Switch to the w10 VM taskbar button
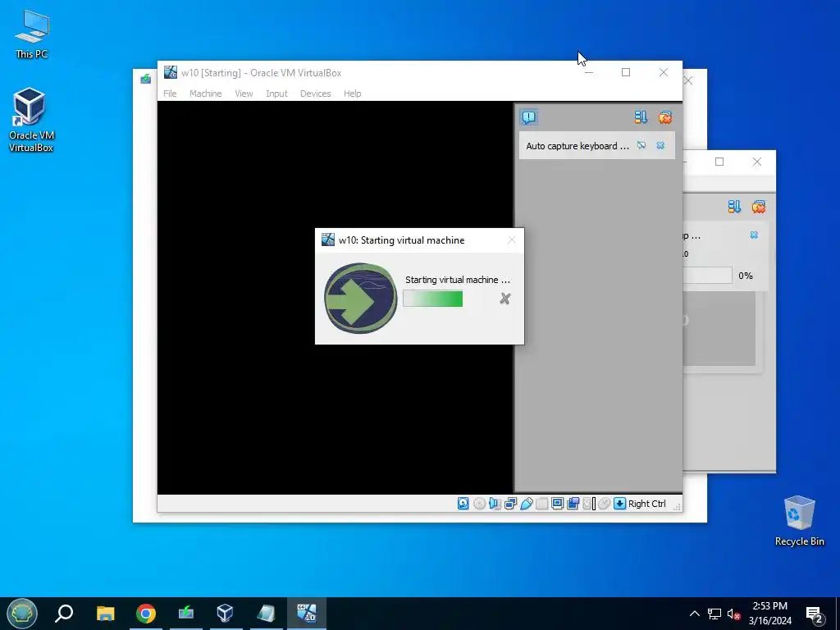The image size is (840, 630). click(307, 614)
